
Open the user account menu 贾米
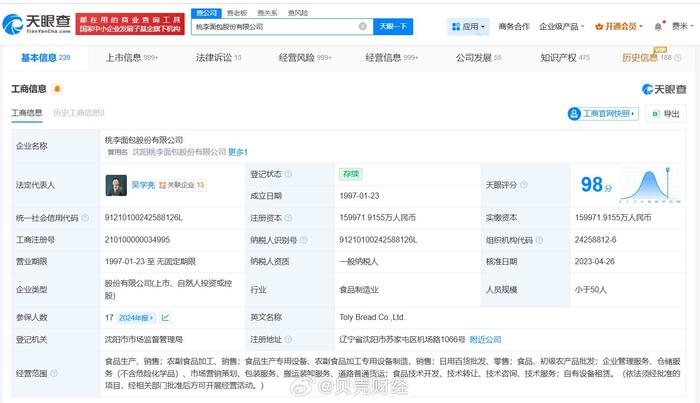pos(683,27)
